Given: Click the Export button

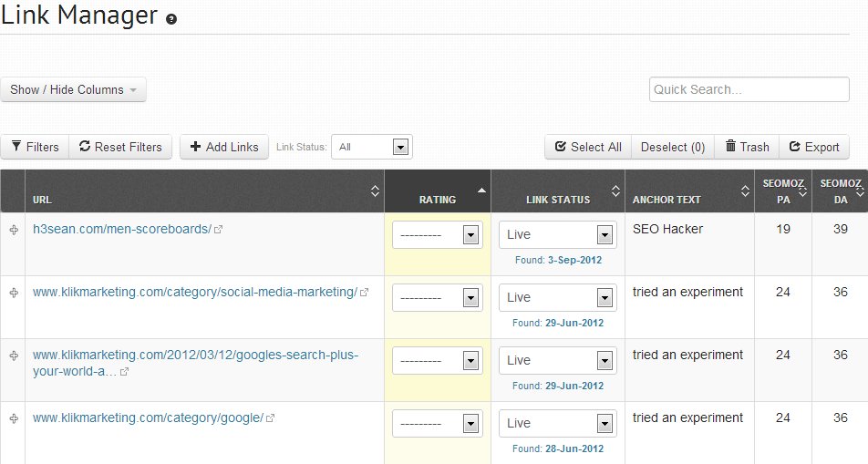Looking at the screenshot, I should pyautogui.click(x=814, y=147).
